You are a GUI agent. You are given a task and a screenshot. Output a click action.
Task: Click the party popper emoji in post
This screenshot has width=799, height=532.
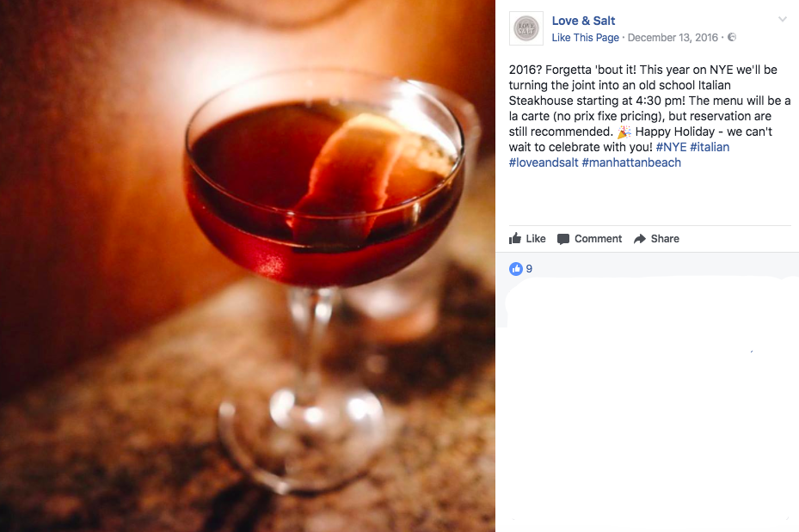[624, 131]
